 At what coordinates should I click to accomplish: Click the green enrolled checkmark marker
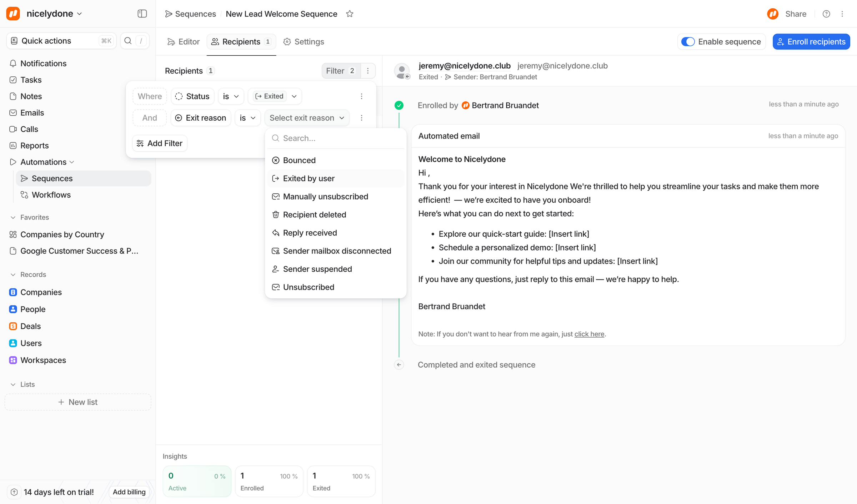tap(399, 105)
